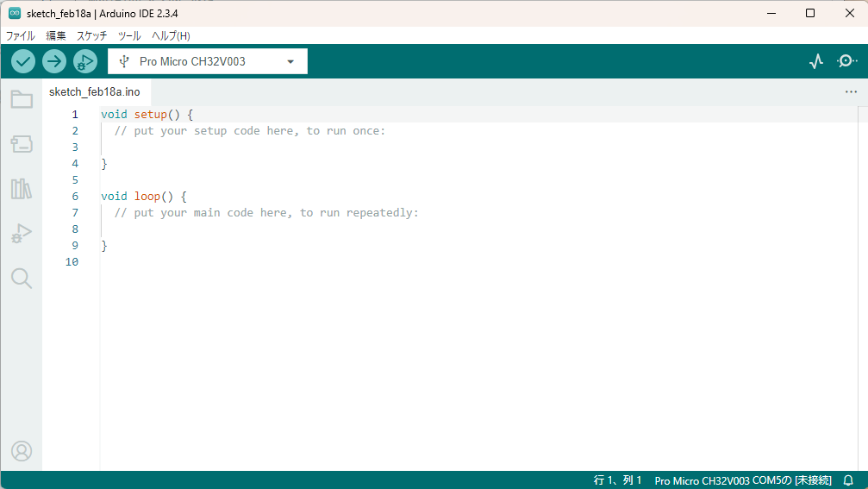Open the Library Manager sidebar panel
Screen dimensions: 868x489
(x=22, y=189)
